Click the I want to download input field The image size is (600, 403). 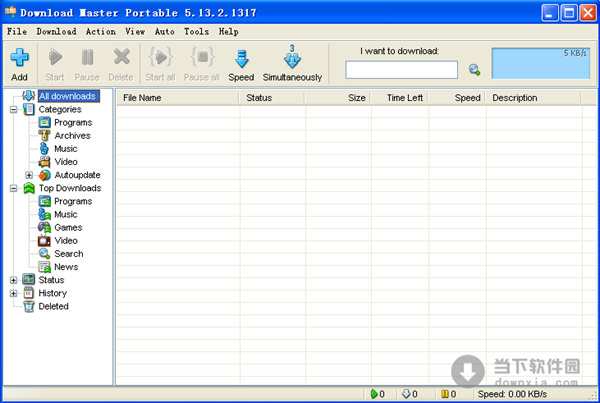tap(401, 70)
